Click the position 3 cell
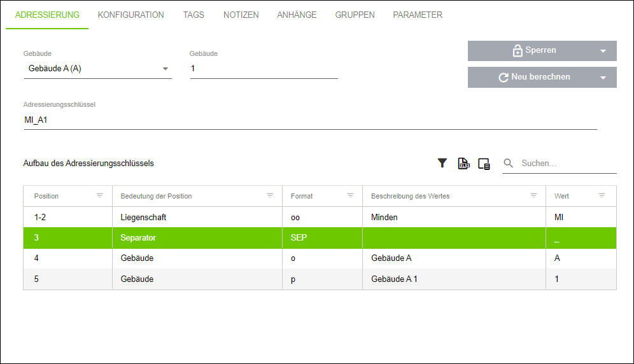634x364 pixels. pos(68,238)
